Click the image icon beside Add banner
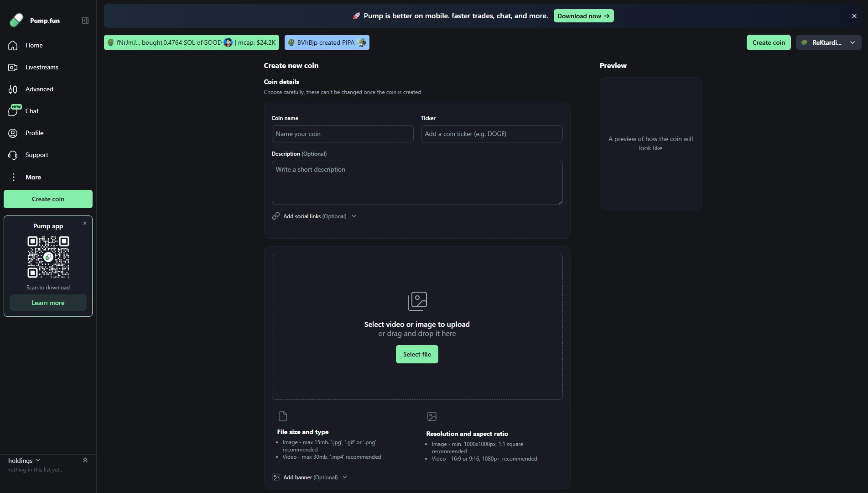This screenshot has width=868, height=493. [276, 477]
